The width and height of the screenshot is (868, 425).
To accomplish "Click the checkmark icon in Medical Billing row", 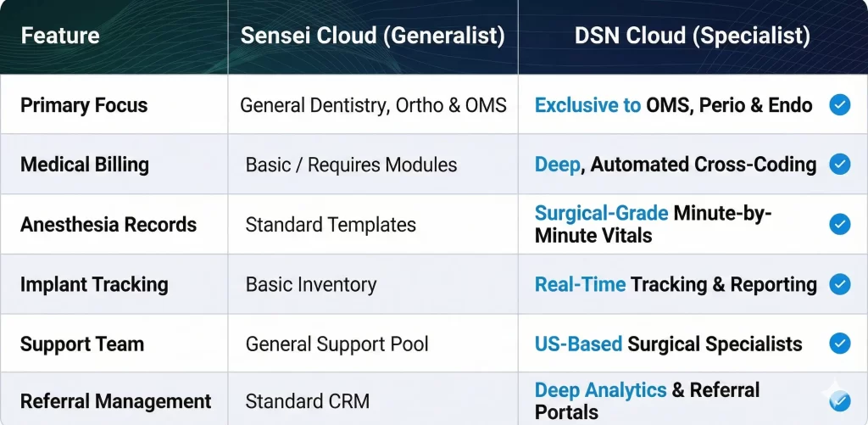I will [839, 165].
